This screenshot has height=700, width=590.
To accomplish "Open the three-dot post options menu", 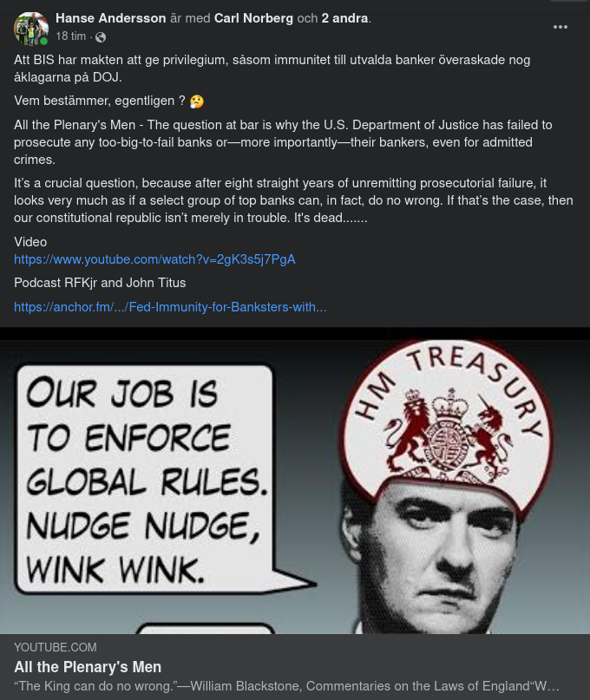I will pos(560,27).
